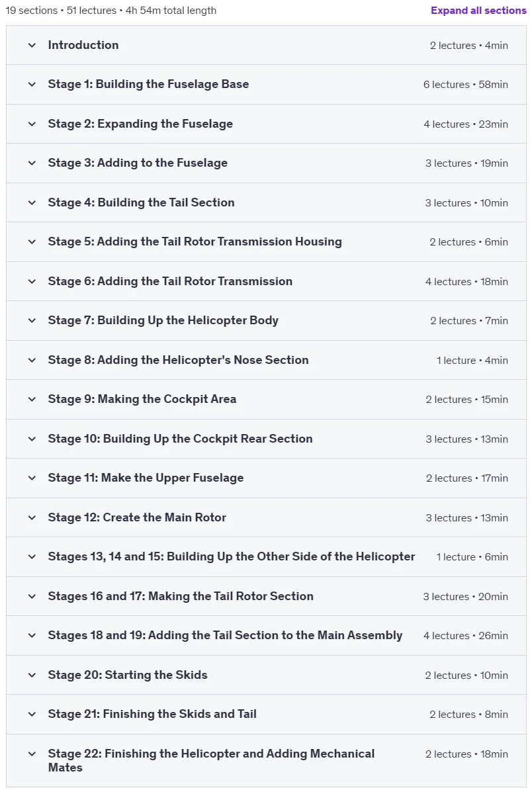Expand Stage 21: Finishing the Skids and Tail

pos(266,714)
